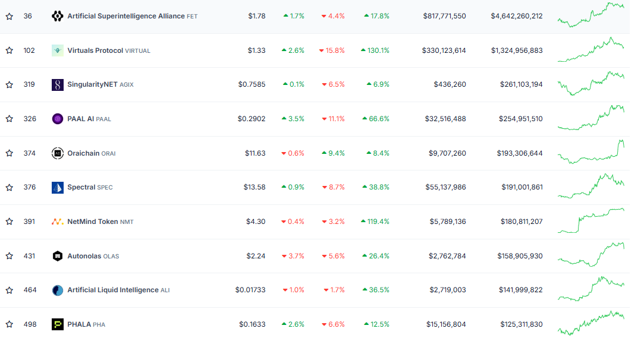
Task: View the Artificial Liquid Intelligence sparkline
Action: pyautogui.click(x=590, y=289)
